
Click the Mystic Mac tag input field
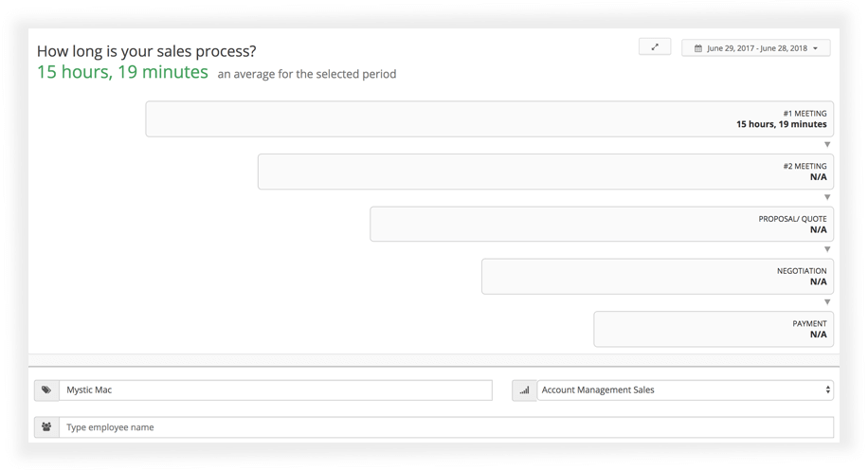[x=276, y=390]
